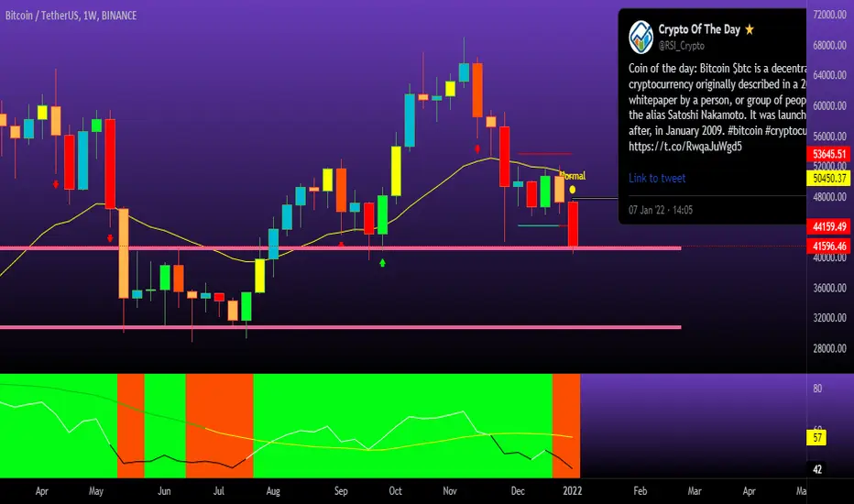Click the red 44159.49 price tag

[829, 226]
